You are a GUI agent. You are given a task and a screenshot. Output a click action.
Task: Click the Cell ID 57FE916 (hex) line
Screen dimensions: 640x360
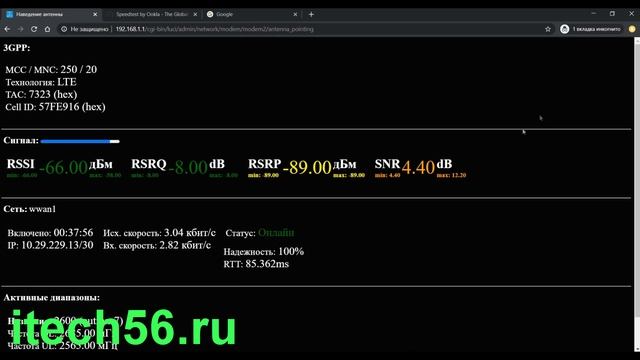[55, 107]
